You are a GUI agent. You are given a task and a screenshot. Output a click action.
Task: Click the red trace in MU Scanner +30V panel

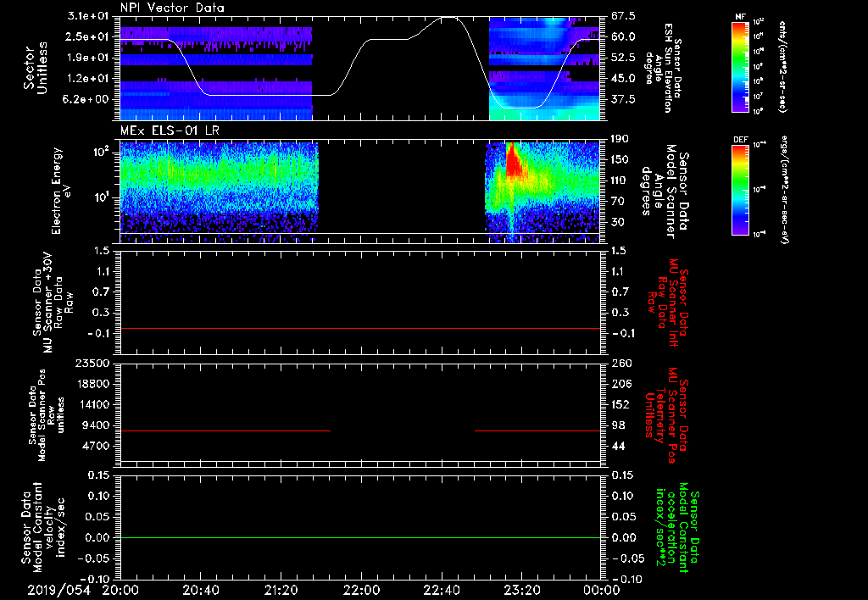pyautogui.click(x=360, y=328)
